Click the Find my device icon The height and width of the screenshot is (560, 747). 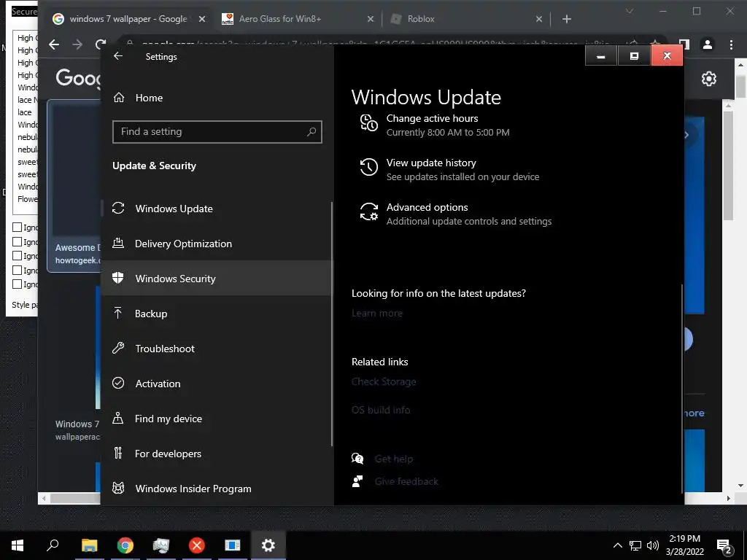(x=118, y=418)
